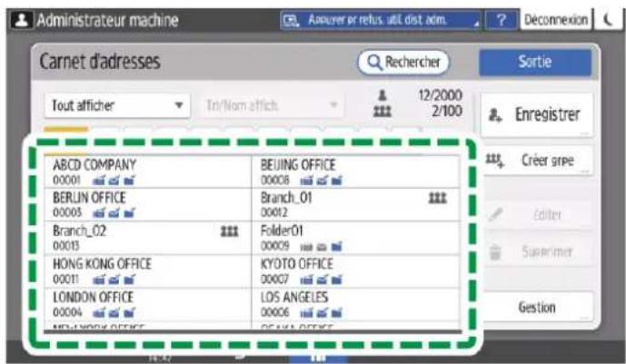The width and height of the screenshot is (626, 364).
Task: Select the Folder01 entry
Action: (x=355, y=238)
